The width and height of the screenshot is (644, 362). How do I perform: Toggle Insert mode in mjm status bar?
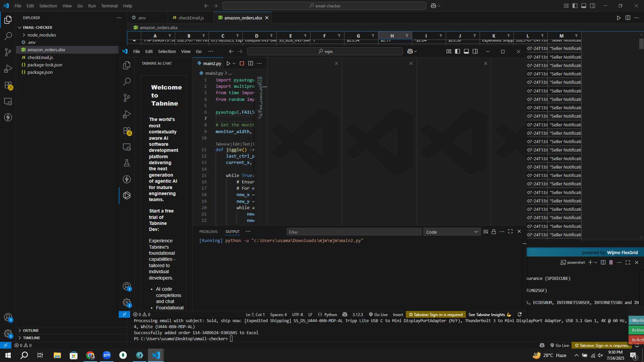[x=398, y=314]
